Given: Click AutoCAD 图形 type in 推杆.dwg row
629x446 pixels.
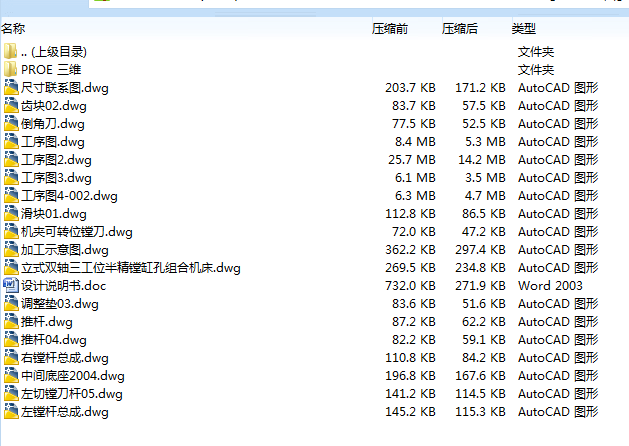Looking at the screenshot, I should 558,322.
